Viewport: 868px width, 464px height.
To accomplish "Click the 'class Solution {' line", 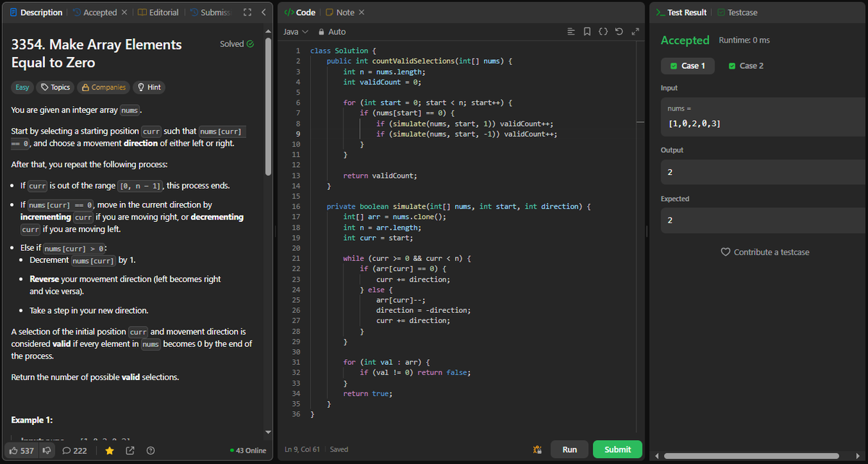I will coord(343,51).
